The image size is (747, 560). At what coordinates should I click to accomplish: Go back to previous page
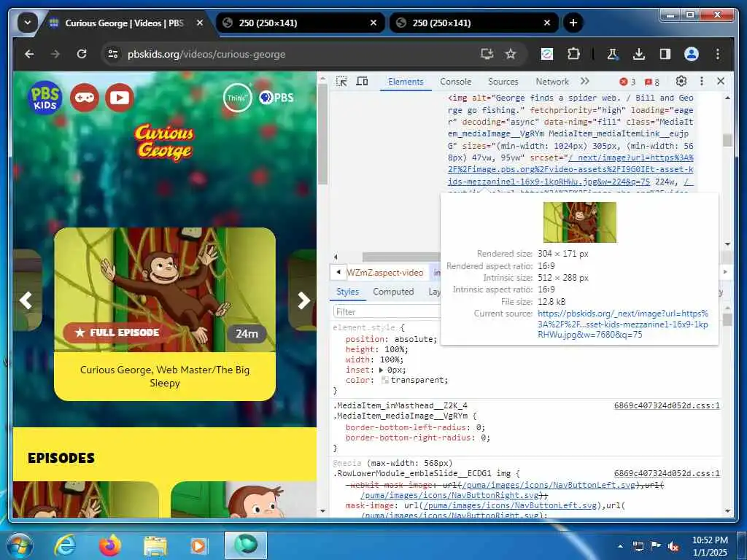coord(29,54)
